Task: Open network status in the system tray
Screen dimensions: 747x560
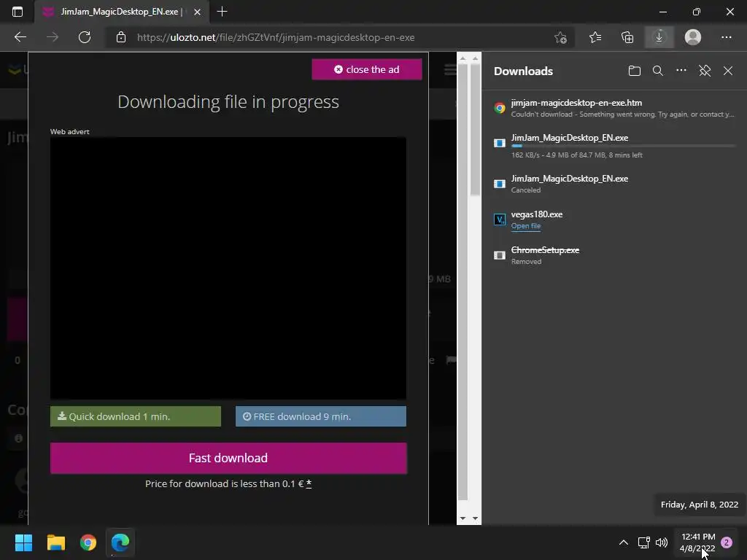Action: [643, 542]
